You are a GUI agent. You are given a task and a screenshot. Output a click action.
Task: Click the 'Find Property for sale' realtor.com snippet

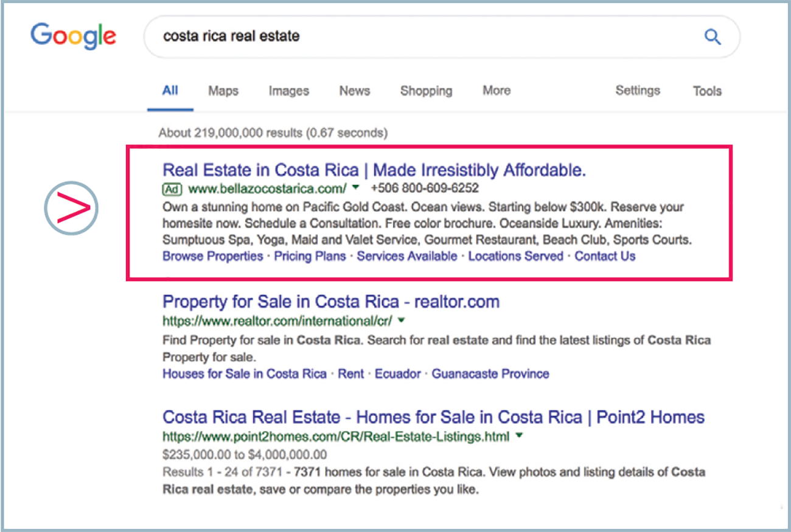(436, 348)
